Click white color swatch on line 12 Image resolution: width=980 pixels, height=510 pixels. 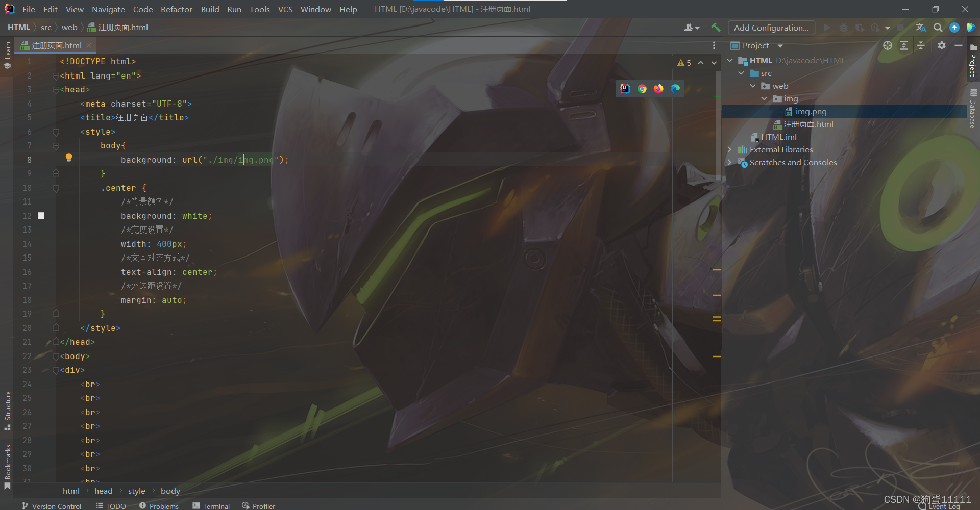(x=41, y=216)
